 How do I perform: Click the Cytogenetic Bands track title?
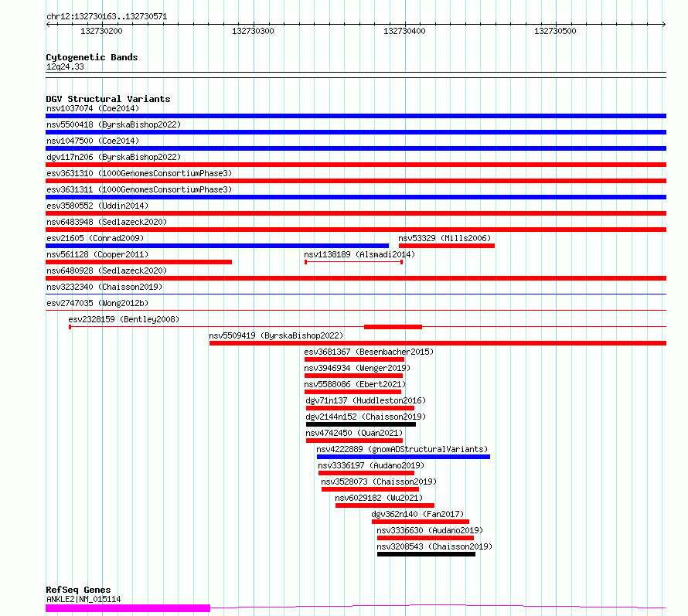[92, 57]
